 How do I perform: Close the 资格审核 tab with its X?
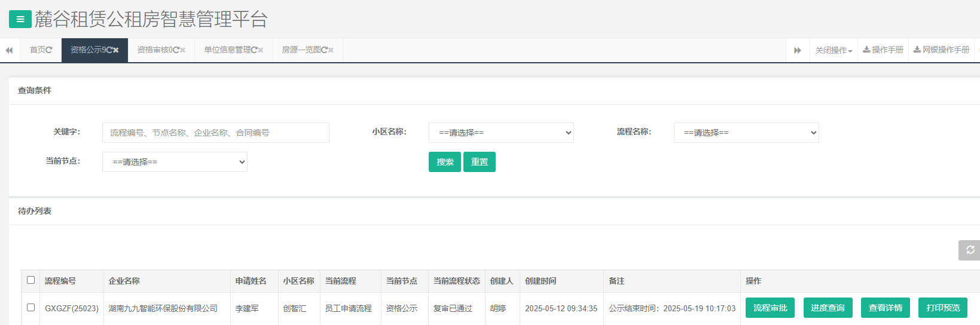point(182,50)
